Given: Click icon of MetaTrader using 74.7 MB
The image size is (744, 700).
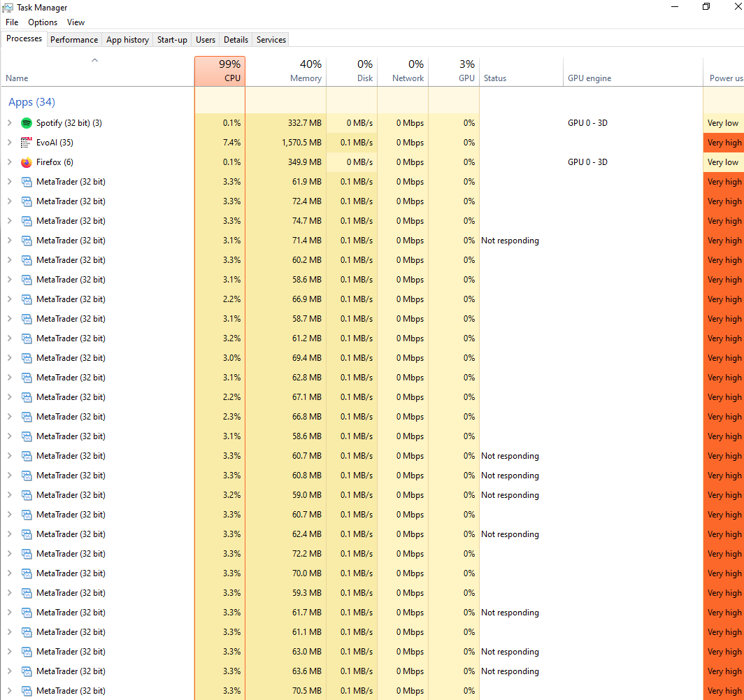Looking at the screenshot, I should (x=27, y=221).
